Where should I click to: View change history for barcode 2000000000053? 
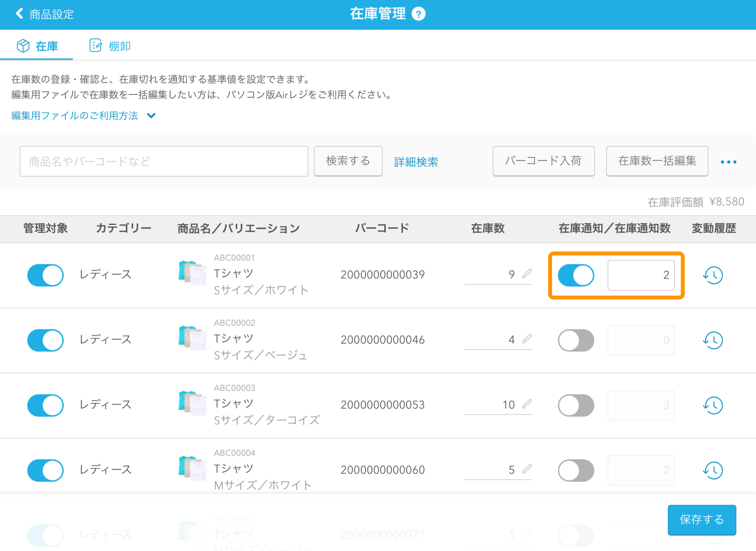(x=713, y=405)
